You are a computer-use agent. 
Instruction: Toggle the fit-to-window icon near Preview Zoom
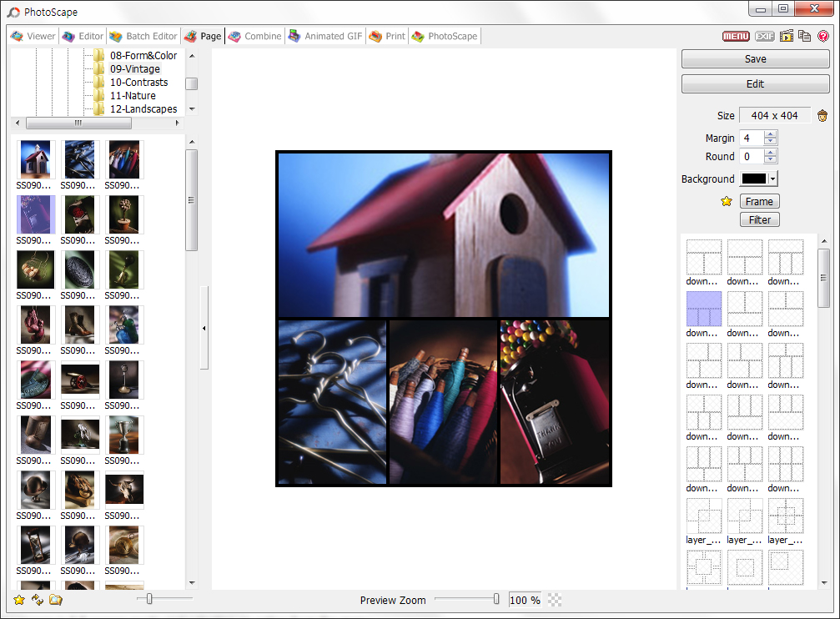553,599
